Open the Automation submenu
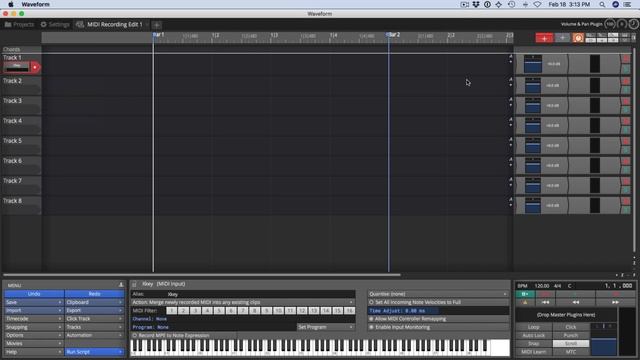This screenshot has width=640, height=360. [x=94, y=336]
